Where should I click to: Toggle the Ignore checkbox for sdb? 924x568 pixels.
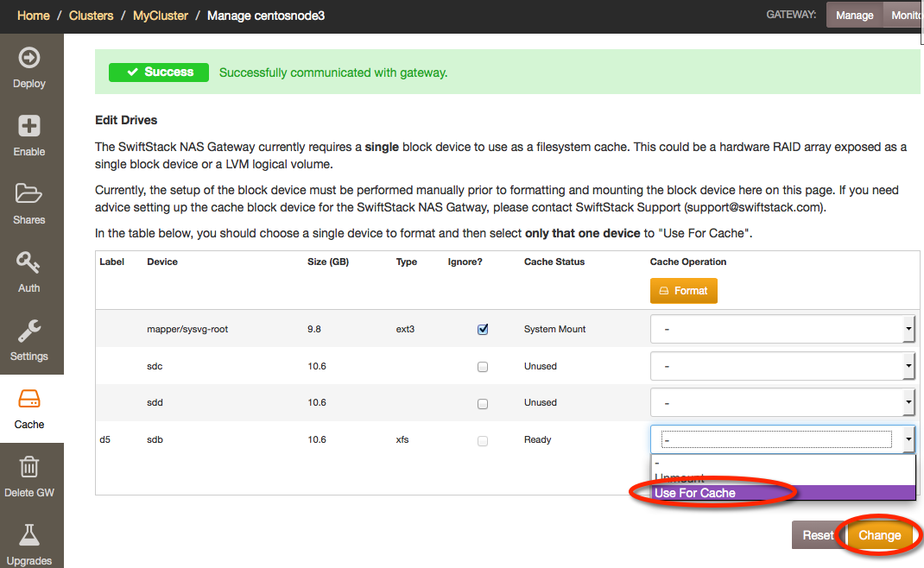pos(483,441)
